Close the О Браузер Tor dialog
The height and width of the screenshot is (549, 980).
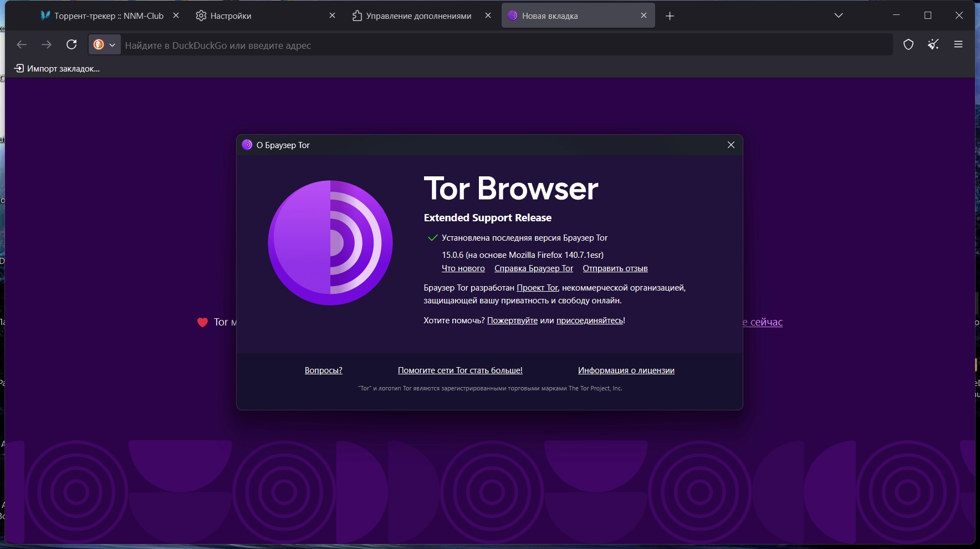coord(731,145)
